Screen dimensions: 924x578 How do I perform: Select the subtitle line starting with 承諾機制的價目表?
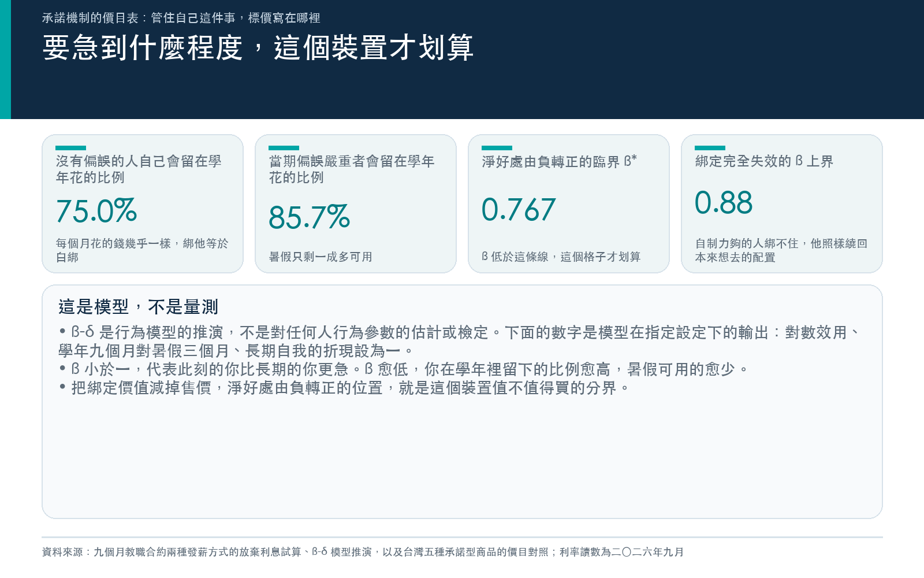pos(181,18)
